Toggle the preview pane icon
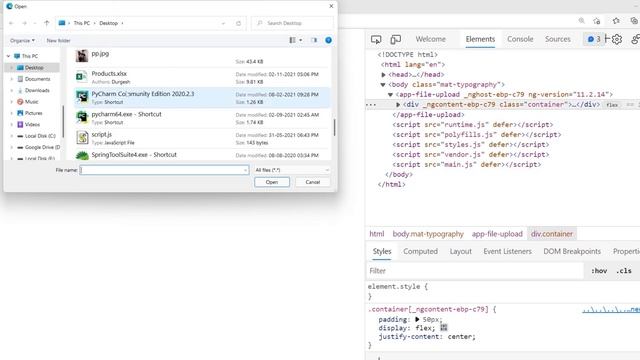This screenshot has height=360, width=640. (x=314, y=40)
